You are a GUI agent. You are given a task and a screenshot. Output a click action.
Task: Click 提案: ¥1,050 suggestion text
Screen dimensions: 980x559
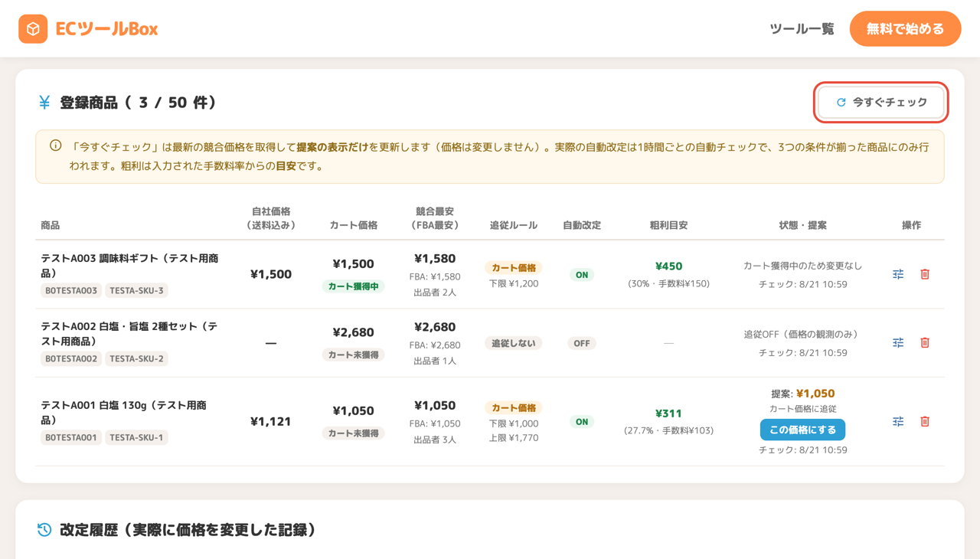[x=802, y=394]
